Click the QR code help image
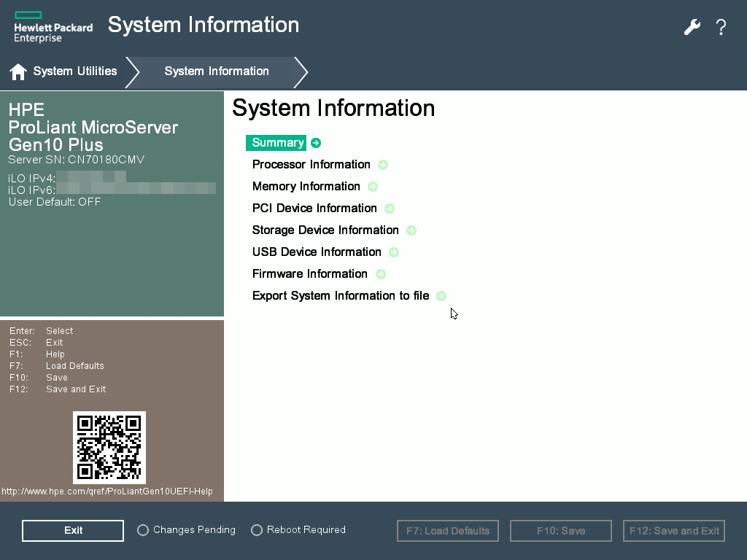 [x=109, y=448]
